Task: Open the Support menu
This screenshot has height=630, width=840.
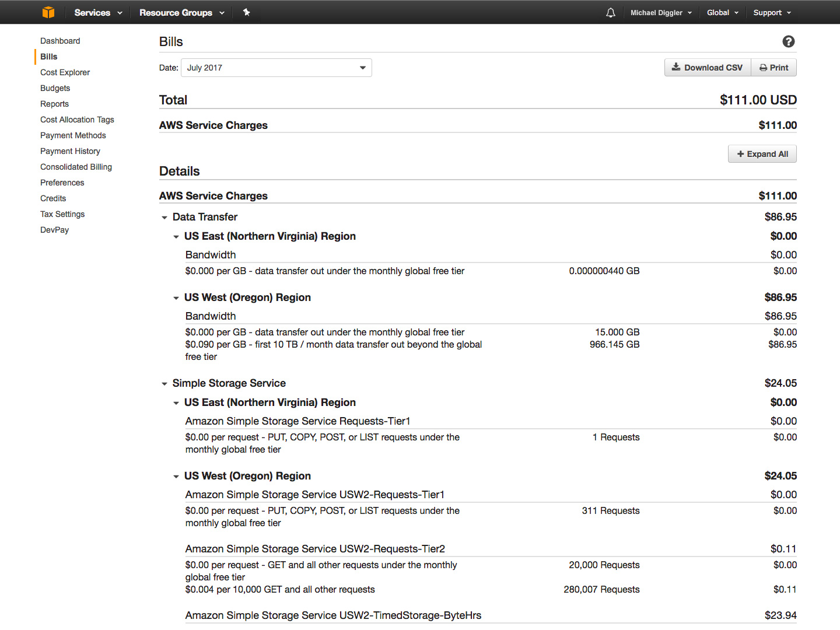Action: pyautogui.click(x=772, y=12)
